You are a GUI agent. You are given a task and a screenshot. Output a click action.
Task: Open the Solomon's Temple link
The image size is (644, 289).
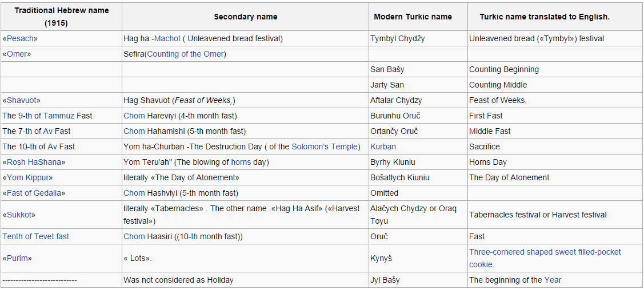coord(325,147)
